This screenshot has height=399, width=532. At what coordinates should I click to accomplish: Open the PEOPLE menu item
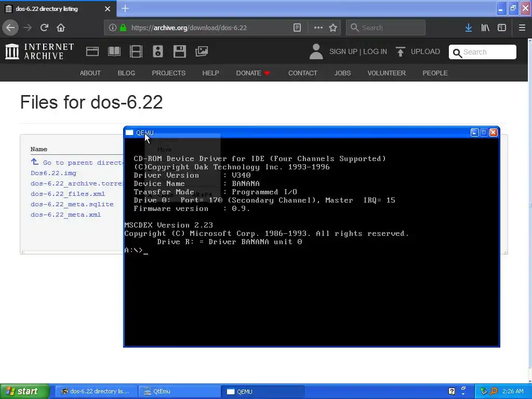pos(435,73)
